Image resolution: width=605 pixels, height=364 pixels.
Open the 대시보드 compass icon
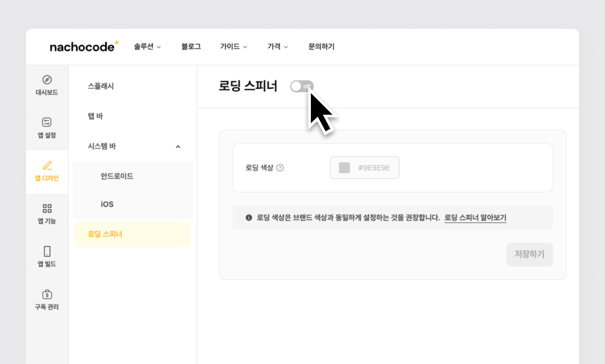(x=47, y=80)
